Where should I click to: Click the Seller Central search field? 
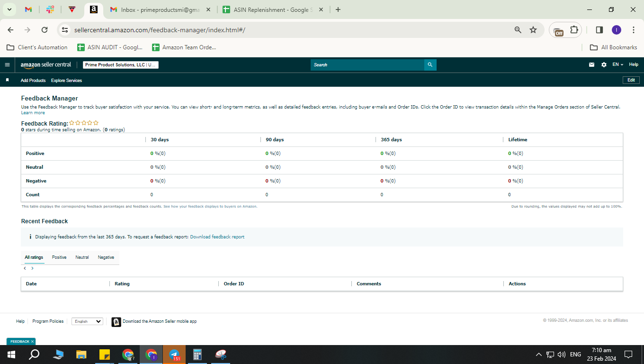click(x=367, y=65)
